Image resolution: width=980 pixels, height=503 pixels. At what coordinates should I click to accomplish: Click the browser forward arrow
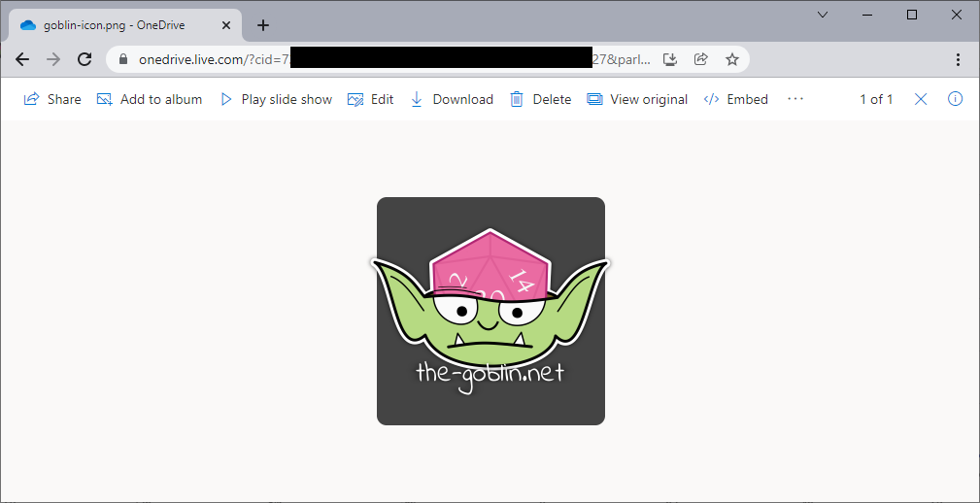(x=53, y=59)
